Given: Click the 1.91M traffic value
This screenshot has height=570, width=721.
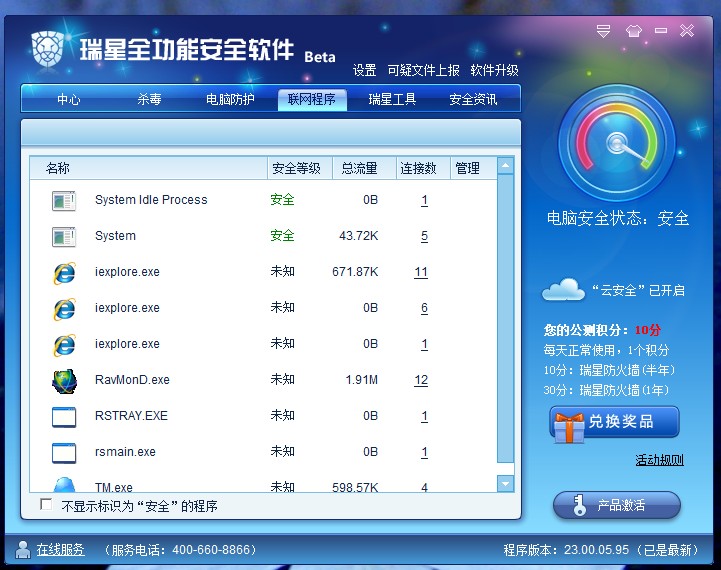Looking at the screenshot, I should tap(362, 380).
